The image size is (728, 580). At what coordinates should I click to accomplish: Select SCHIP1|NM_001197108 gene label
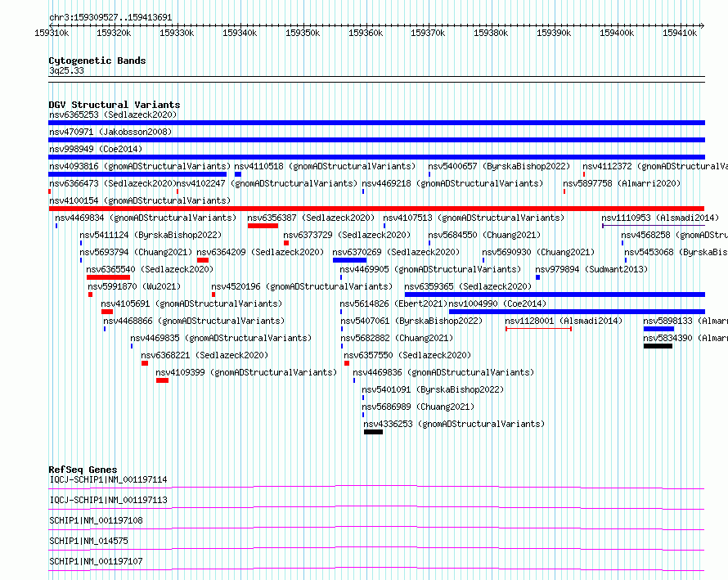tap(96, 520)
